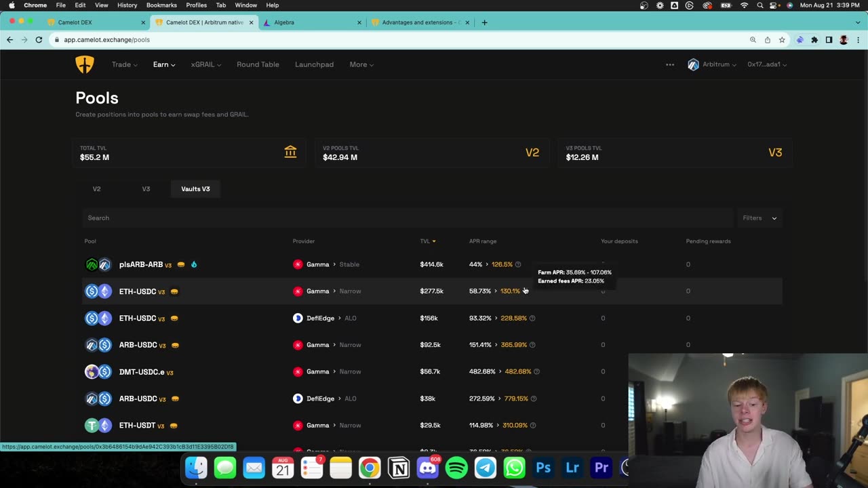Click the blue droplet icon on plsARB-ARB
The height and width of the screenshot is (488, 868).
pyautogui.click(x=194, y=264)
